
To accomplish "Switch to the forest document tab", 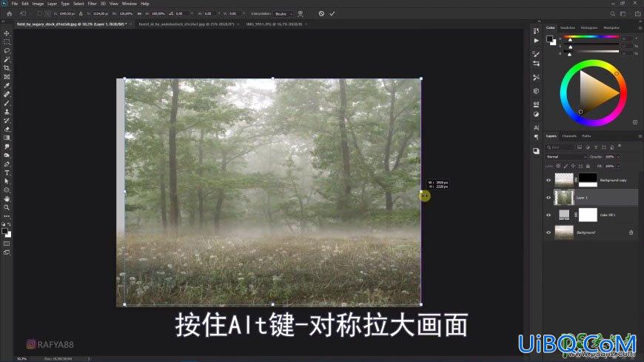I will (x=187, y=24).
